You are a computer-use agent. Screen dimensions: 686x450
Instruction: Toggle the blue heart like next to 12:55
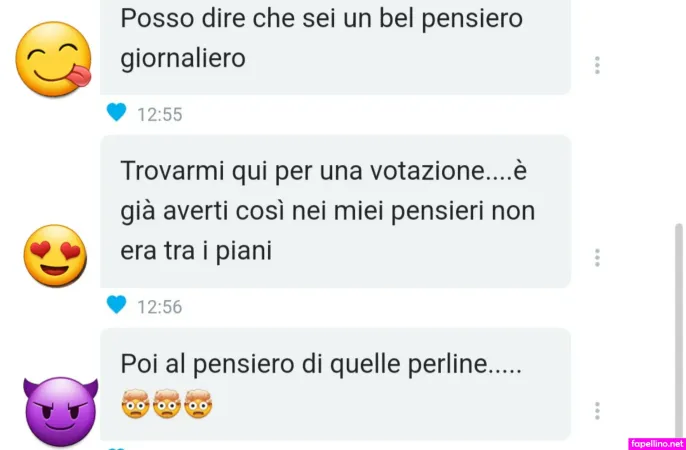[116, 112]
